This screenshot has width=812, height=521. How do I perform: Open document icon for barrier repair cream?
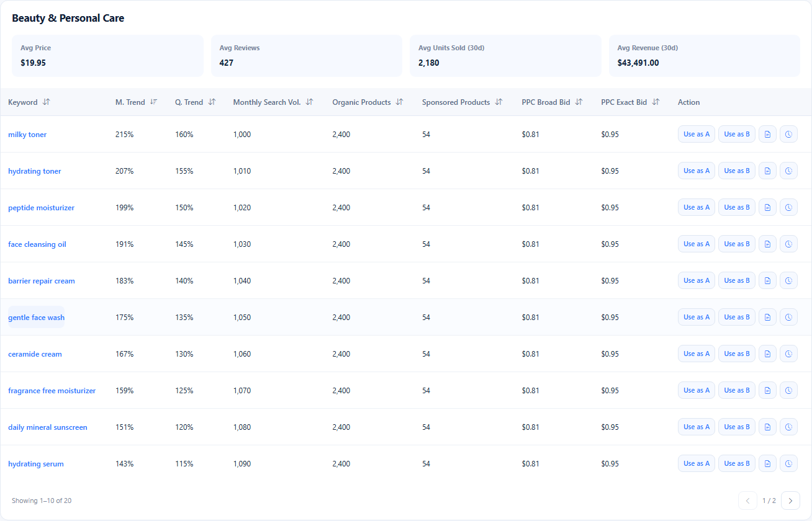(x=767, y=280)
